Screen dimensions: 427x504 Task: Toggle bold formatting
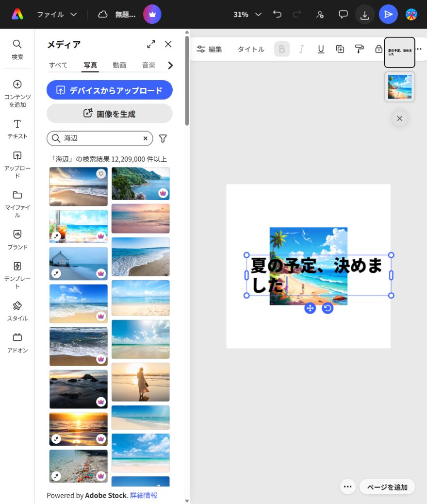point(282,49)
